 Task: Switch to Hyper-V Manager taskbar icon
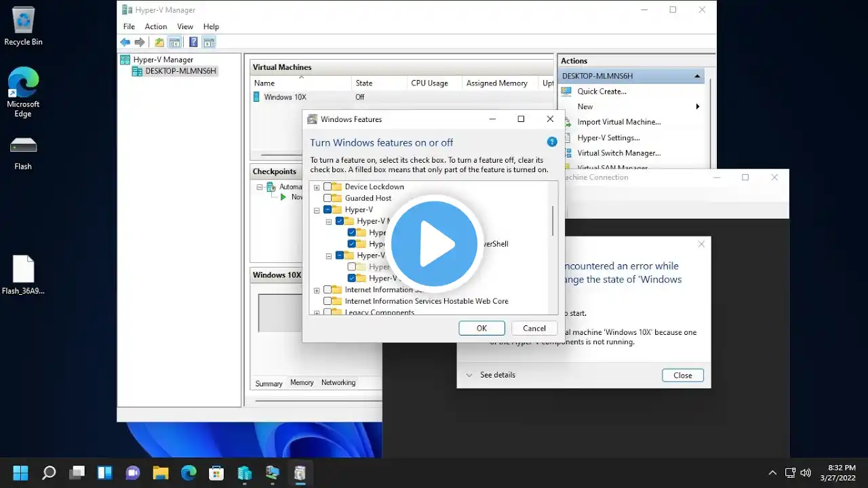click(244, 472)
